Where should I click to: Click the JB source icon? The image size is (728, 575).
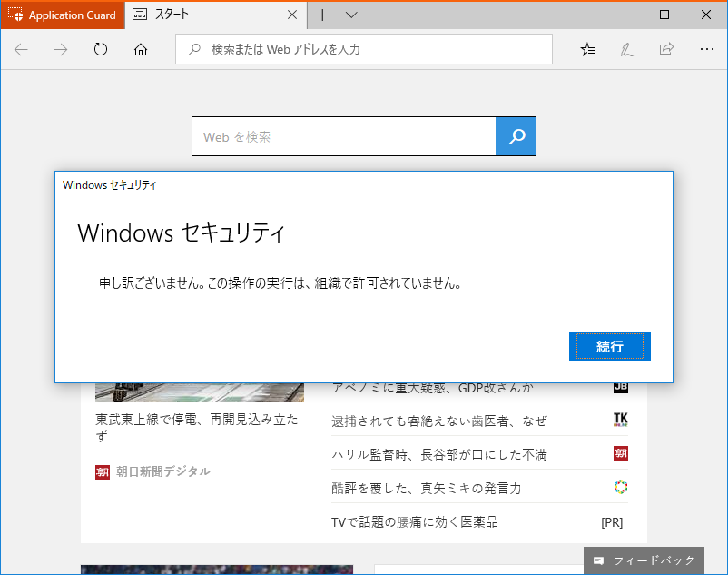pyautogui.click(x=621, y=388)
